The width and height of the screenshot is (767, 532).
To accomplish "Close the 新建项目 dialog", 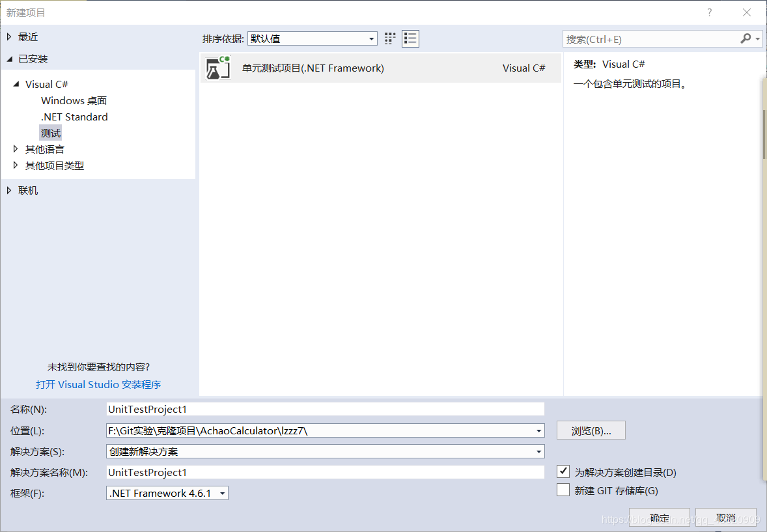I will tap(746, 12).
